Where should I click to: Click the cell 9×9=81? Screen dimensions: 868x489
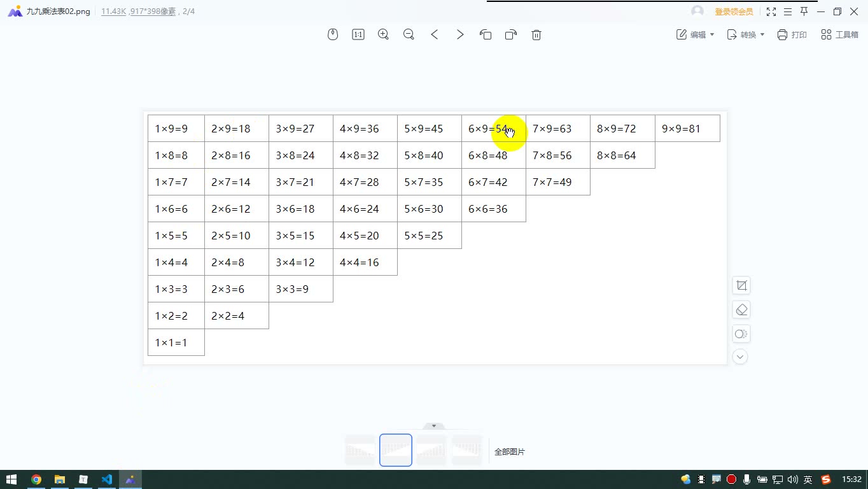coord(687,129)
